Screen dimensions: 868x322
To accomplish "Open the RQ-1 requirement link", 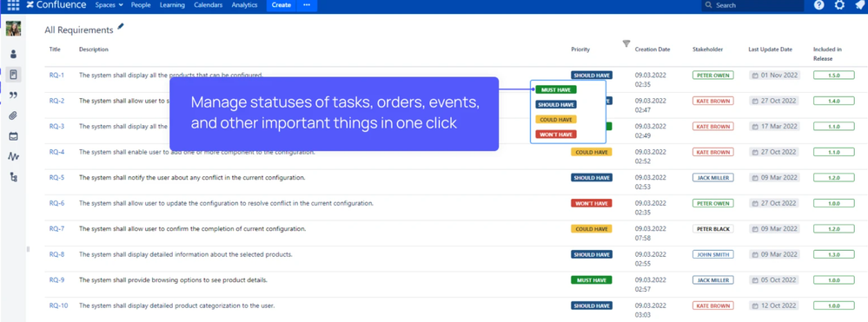I will coord(56,76).
